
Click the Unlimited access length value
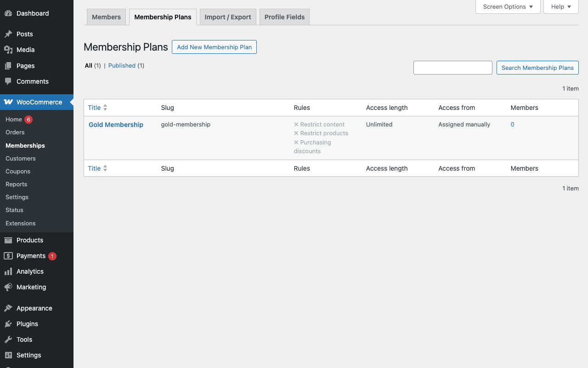click(379, 125)
